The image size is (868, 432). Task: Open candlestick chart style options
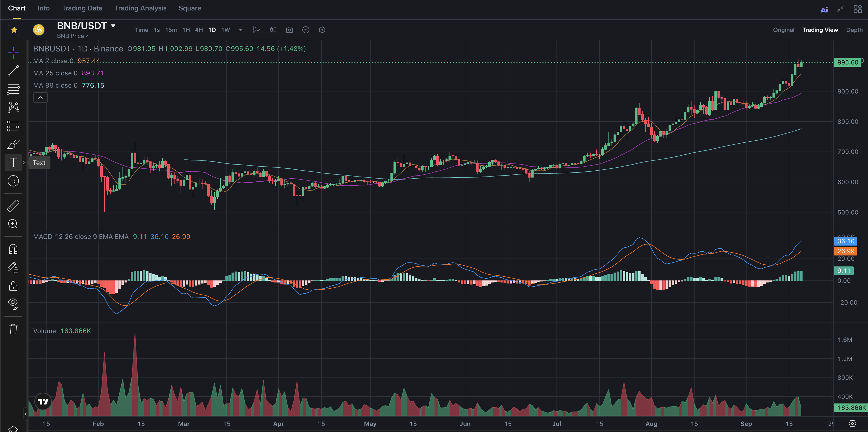(x=273, y=30)
